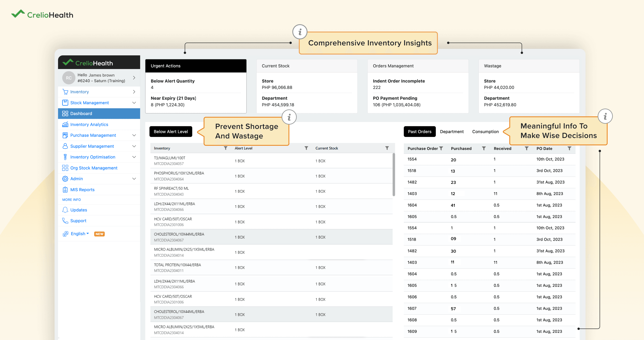Click info icon above Comprehensive Inventory Insights
The height and width of the screenshot is (340, 644).
(x=299, y=32)
